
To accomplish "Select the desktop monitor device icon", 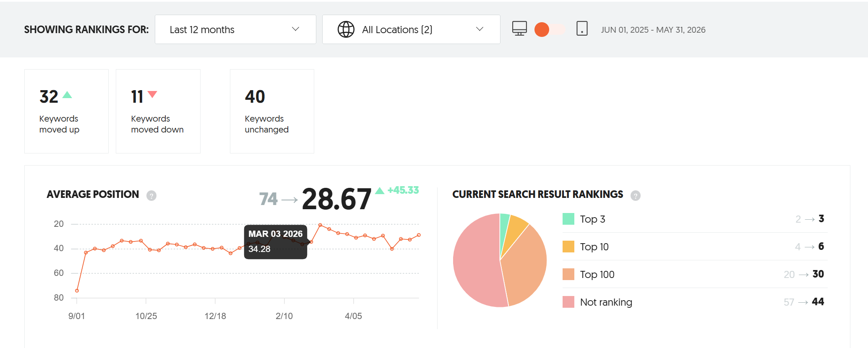I will click(519, 29).
